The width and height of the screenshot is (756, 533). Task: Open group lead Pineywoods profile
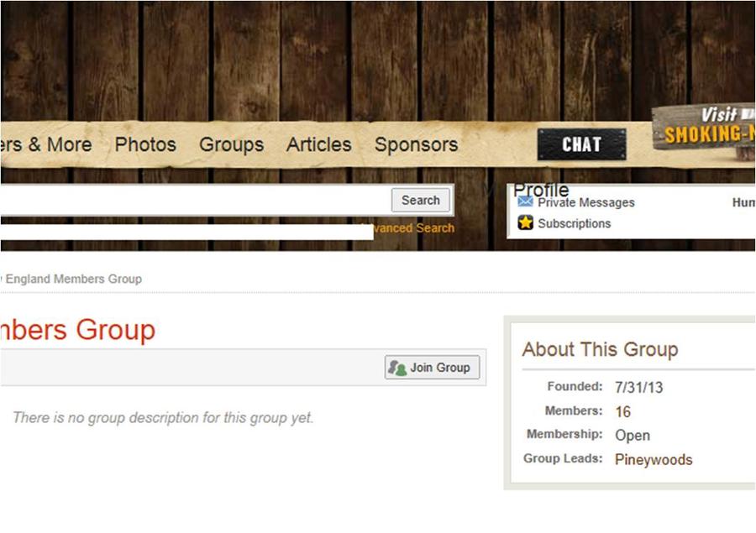[x=654, y=459]
